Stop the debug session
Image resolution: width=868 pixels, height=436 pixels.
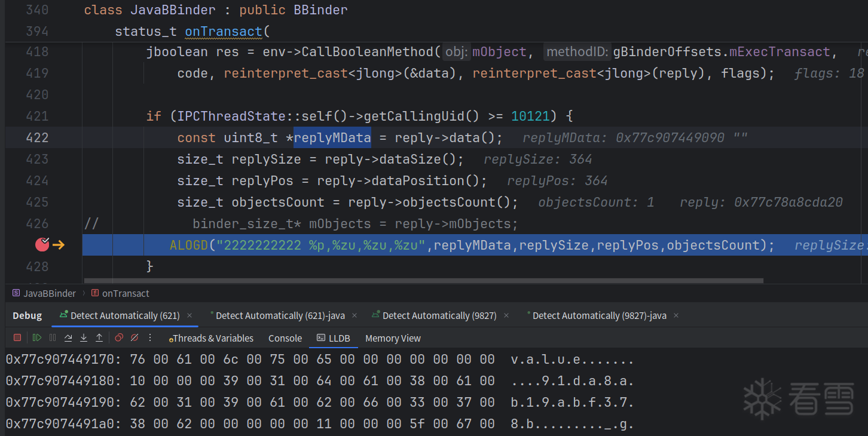(17, 337)
